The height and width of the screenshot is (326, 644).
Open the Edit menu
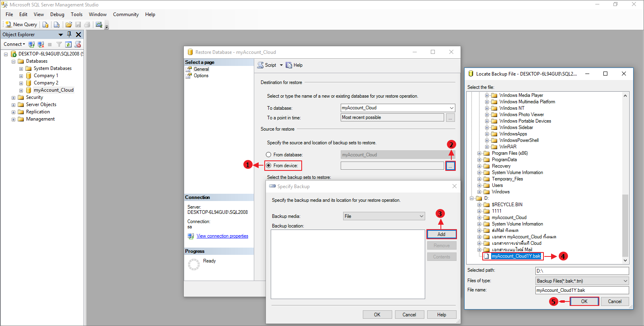[23, 14]
